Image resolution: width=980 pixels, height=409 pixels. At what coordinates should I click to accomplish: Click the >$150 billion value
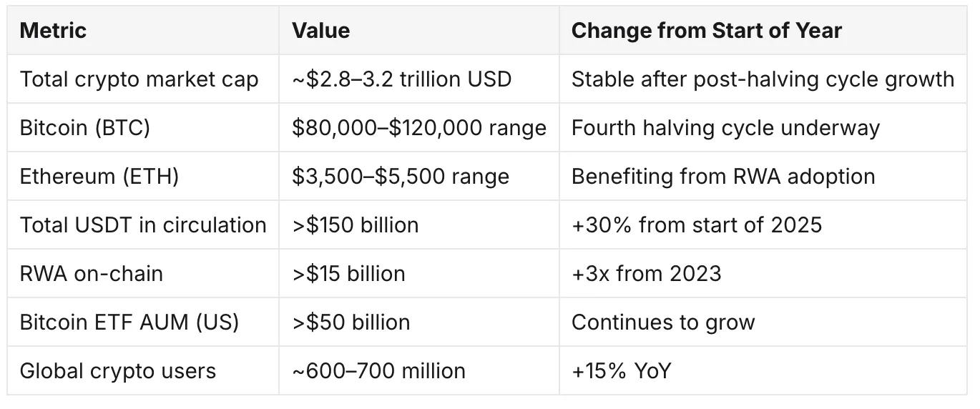pos(356,225)
